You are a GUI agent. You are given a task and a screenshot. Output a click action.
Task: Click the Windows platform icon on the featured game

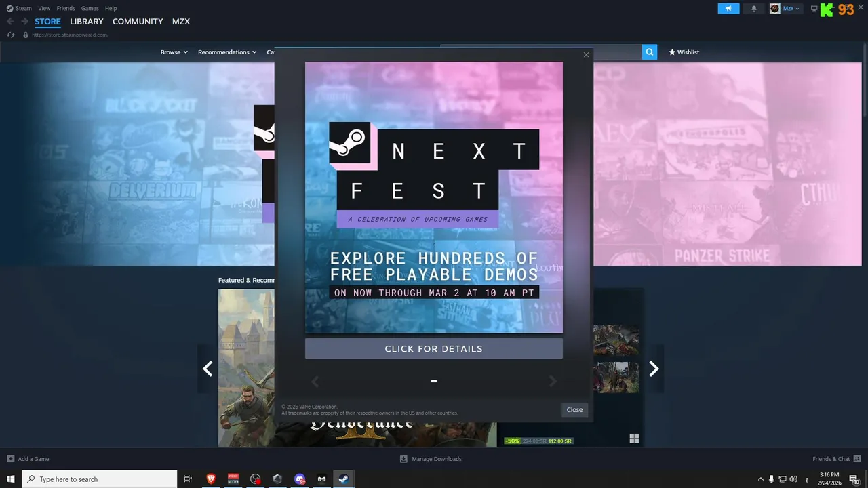tap(634, 439)
